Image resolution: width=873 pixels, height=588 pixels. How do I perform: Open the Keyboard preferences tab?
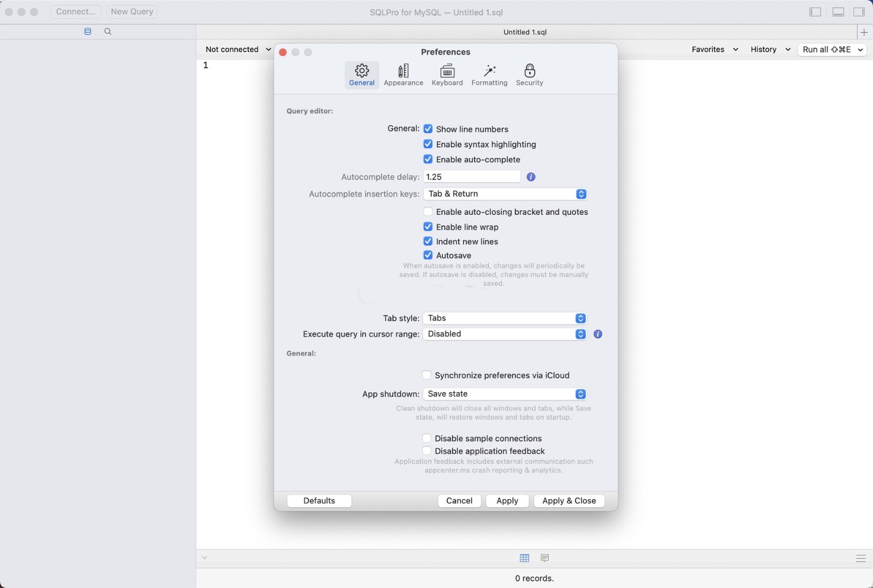click(447, 75)
